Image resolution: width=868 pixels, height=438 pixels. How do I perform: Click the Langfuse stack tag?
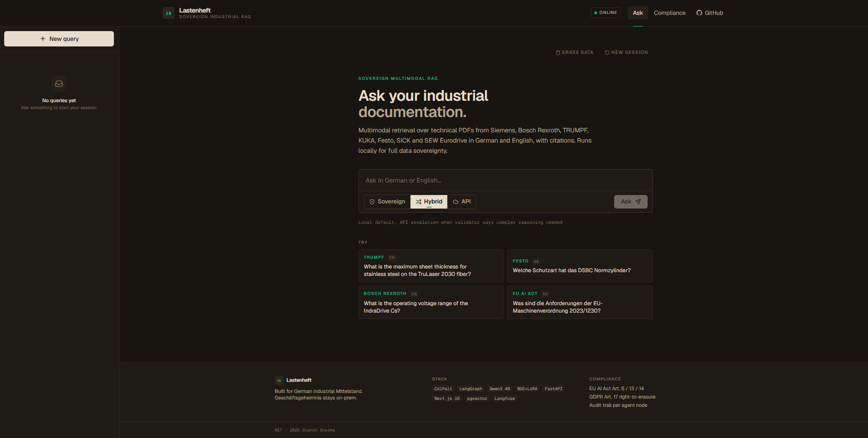point(504,399)
